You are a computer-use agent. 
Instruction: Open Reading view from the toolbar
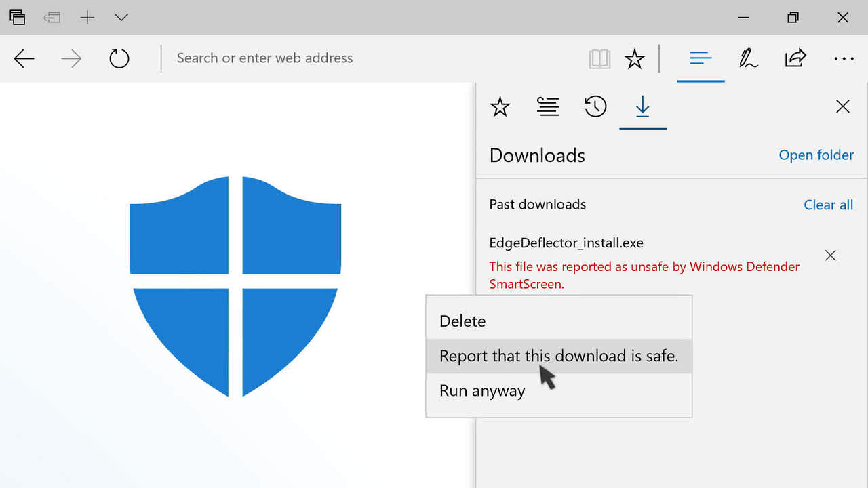tap(599, 58)
